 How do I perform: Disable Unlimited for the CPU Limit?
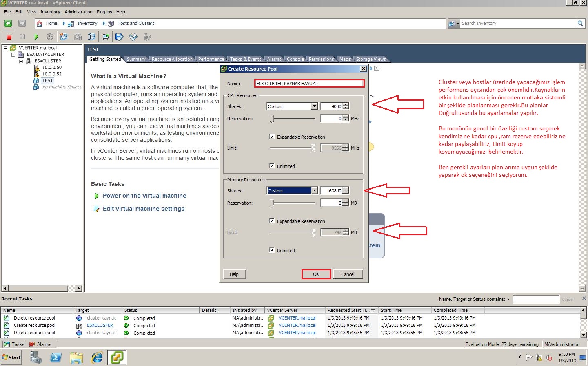(x=272, y=165)
